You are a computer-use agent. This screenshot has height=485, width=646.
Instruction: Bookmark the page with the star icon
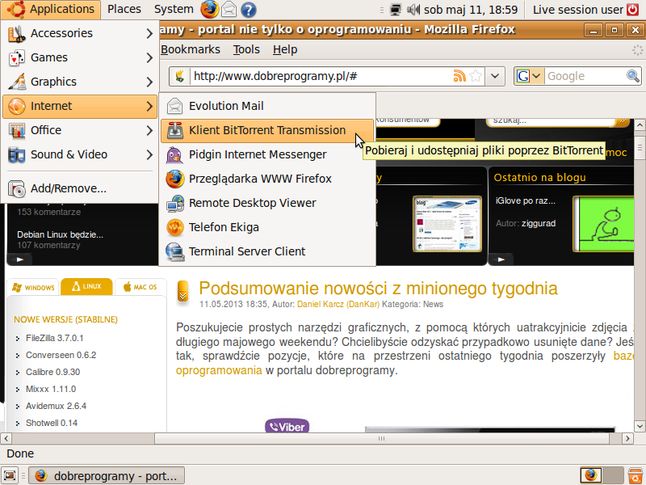tap(475, 76)
